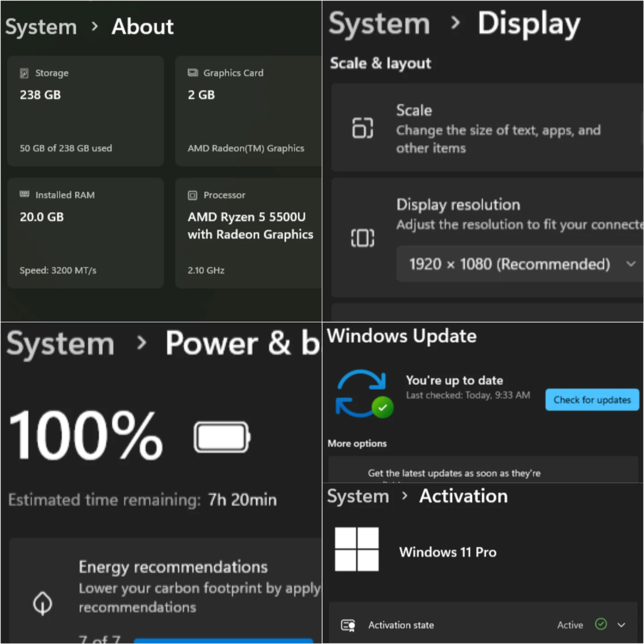Click the Display resolution label

click(458, 205)
